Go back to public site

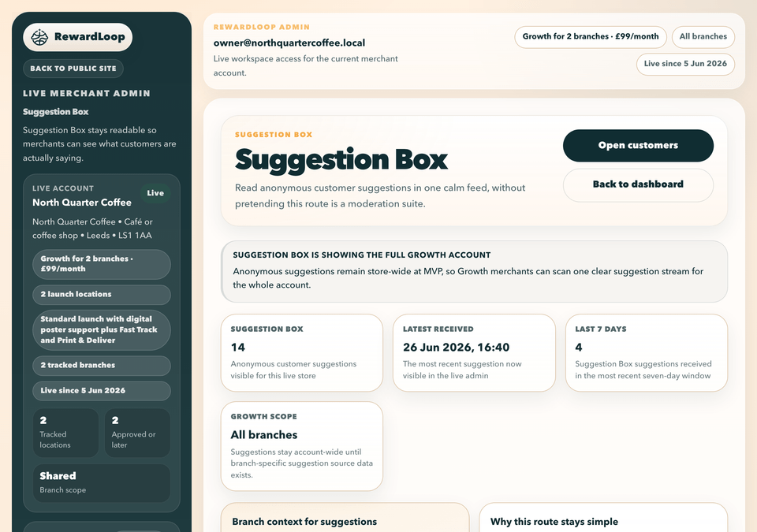pos(73,69)
